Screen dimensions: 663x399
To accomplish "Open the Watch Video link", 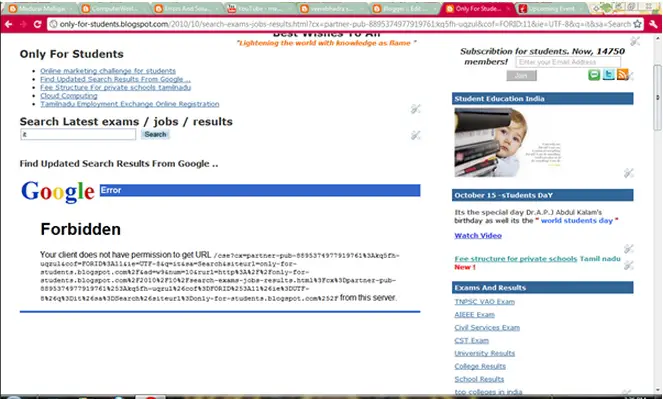I will [478, 235].
